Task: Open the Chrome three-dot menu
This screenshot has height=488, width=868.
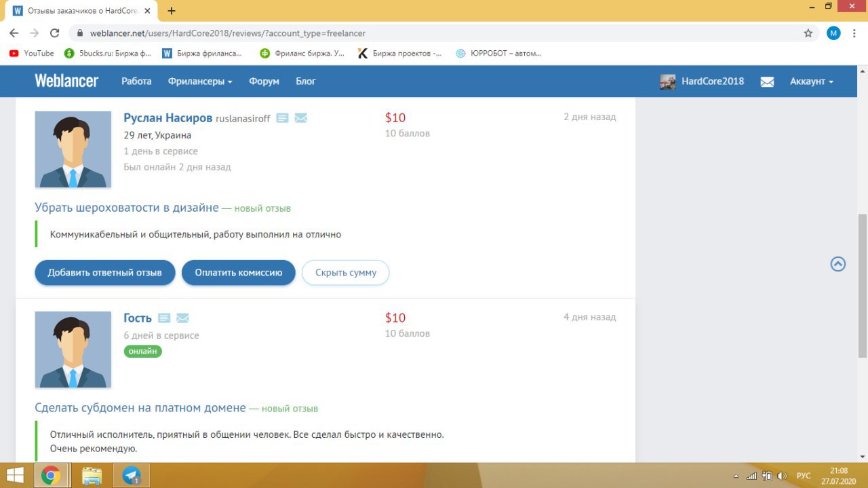Action: coord(855,33)
